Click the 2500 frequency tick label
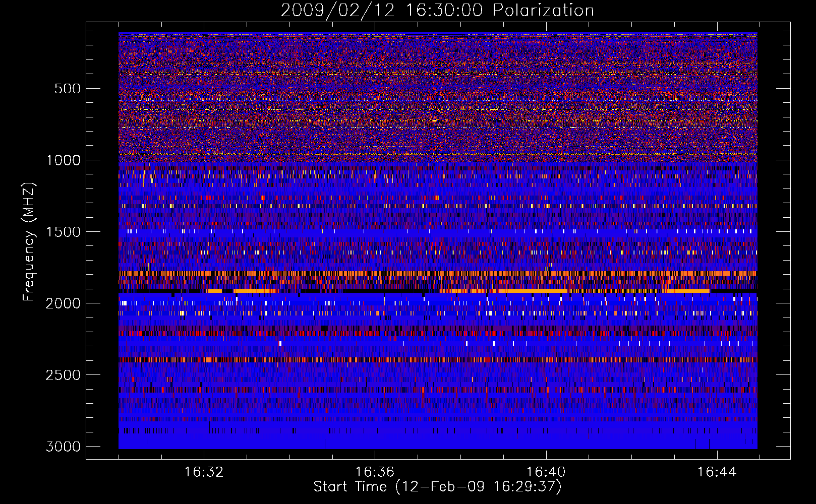Image resolution: width=816 pixels, height=504 pixels. pos(63,375)
